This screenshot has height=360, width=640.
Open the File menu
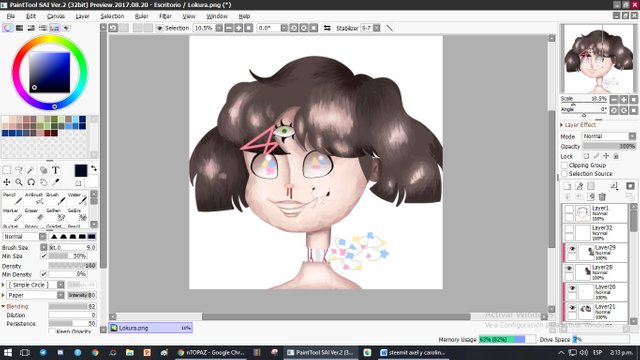[x=11, y=16]
